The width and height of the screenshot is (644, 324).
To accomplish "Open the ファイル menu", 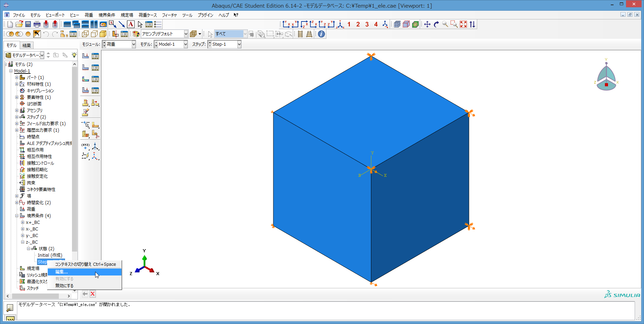I will point(19,15).
